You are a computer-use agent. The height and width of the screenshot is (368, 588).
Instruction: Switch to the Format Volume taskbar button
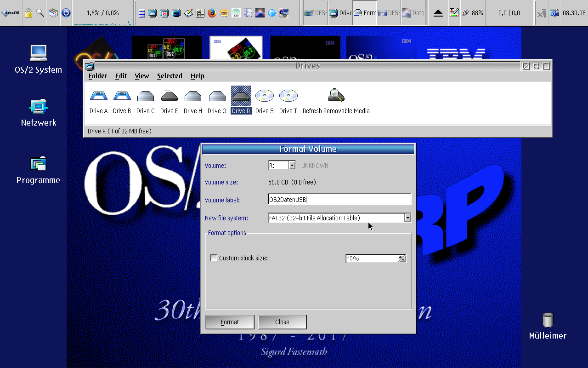pyautogui.click(x=365, y=13)
